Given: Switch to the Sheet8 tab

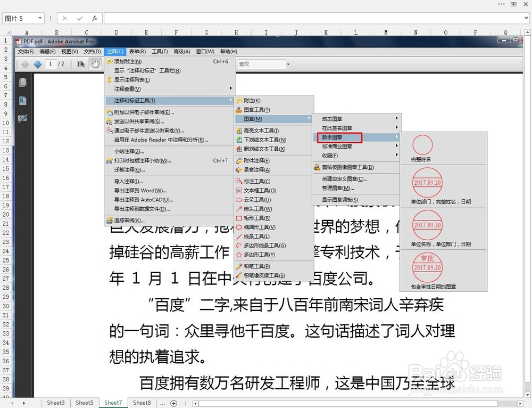Looking at the screenshot, I should click(x=142, y=403).
